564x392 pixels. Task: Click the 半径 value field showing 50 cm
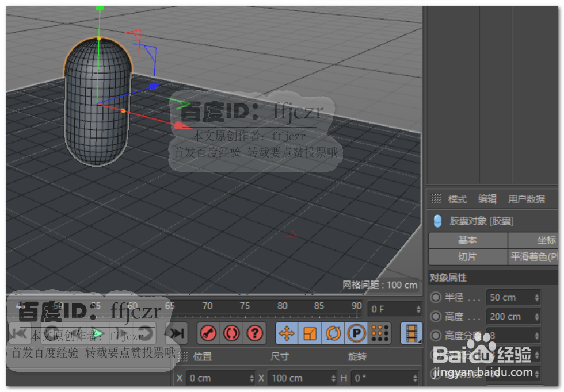tap(513, 298)
